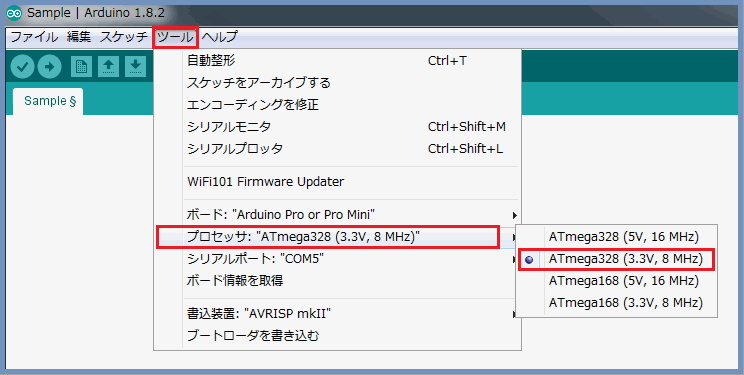The height and width of the screenshot is (375, 744).
Task: Open the ファイル menu
Action: coord(34,37)
